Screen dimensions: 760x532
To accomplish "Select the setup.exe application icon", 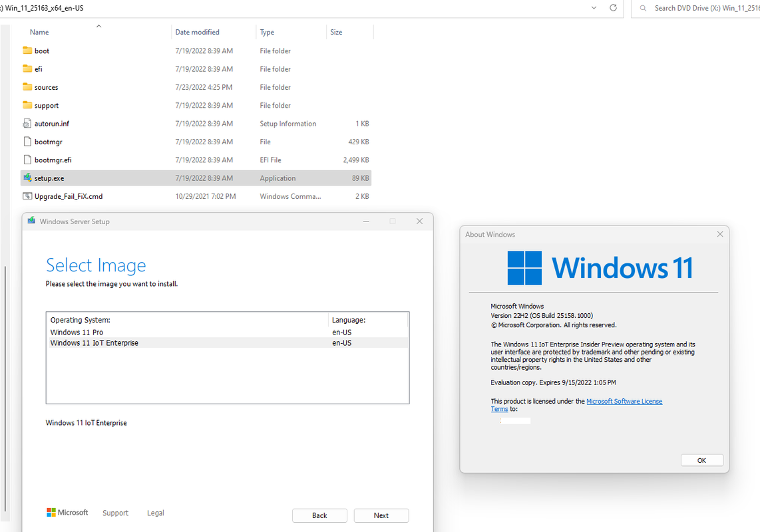I will 28,178.
